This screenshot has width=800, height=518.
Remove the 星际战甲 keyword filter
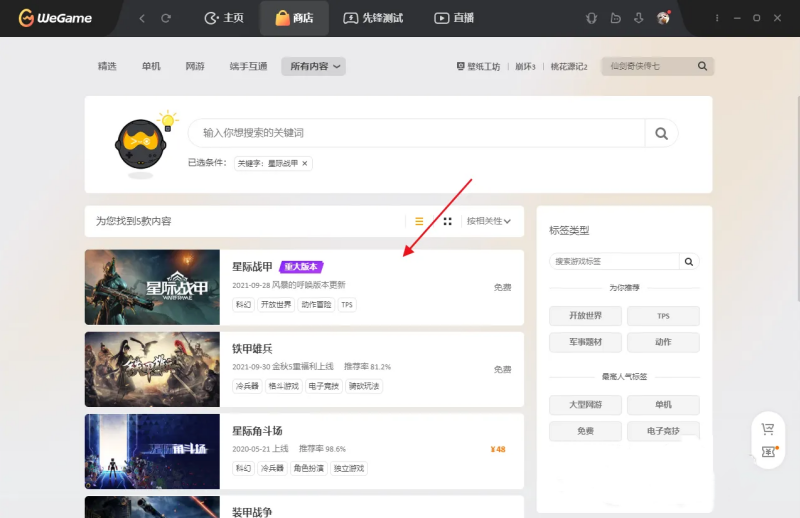coord(305,163)
